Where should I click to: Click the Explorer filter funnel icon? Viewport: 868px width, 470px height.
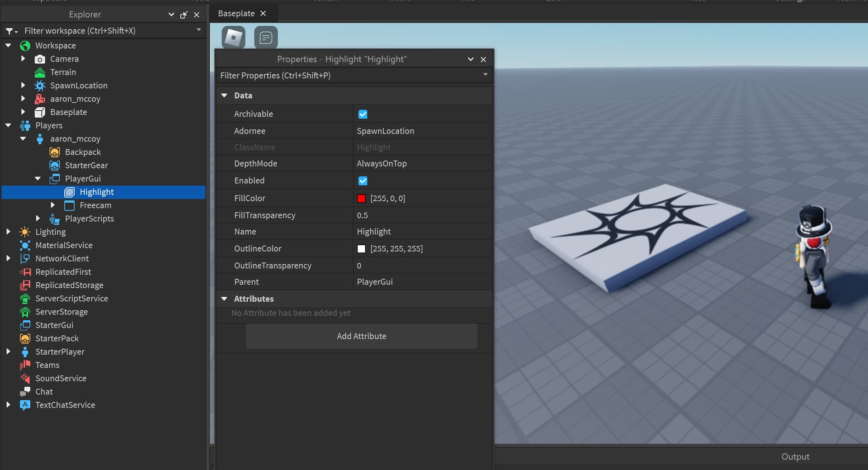point(9,31)
